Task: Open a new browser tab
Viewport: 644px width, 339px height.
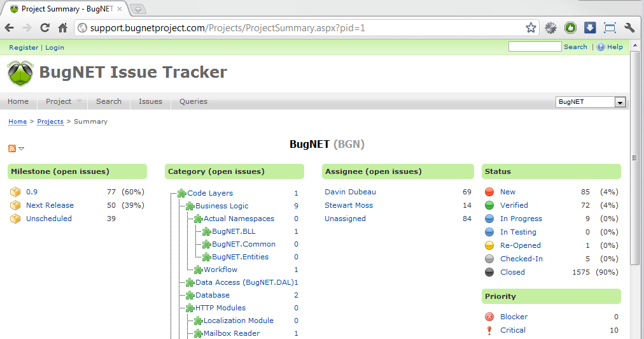Action: (138, 9)
